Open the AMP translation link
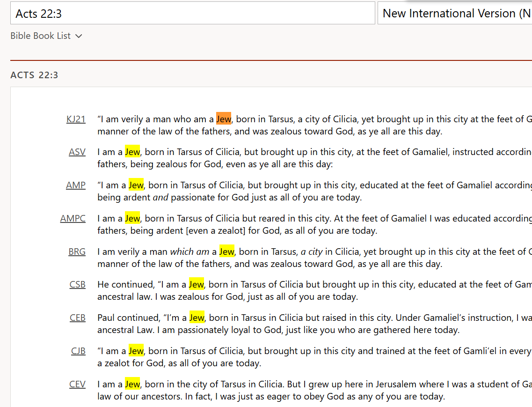Image resolution: width=532 pixels, height=407 pixels. 76,185
